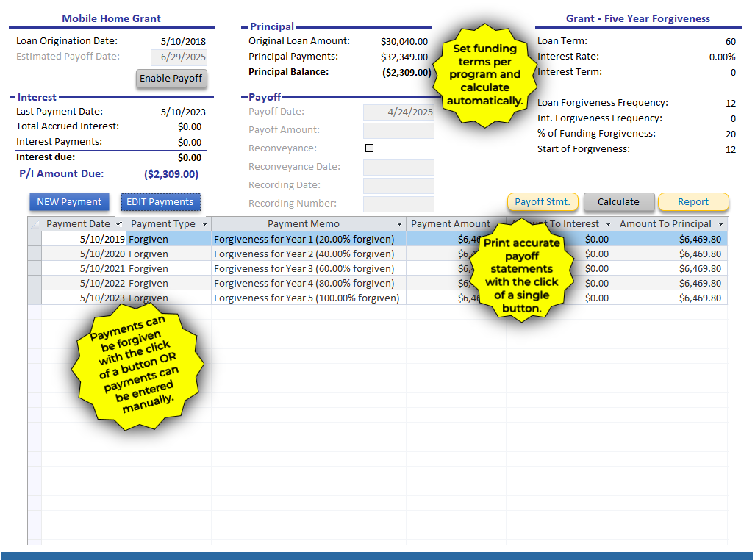755x560 pixels.
Task: Click Principal Payments value $32,349.00
Action: point(404,57)
